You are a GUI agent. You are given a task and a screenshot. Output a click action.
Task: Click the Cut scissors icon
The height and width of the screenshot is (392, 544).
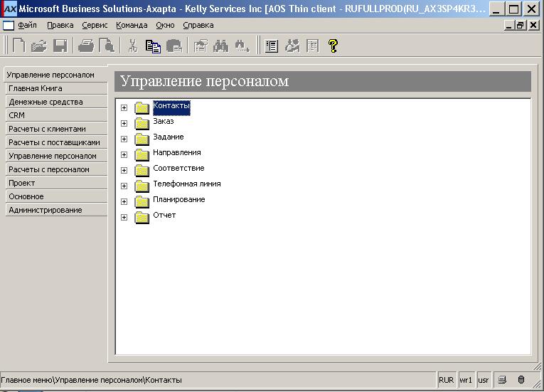[132, 46]
